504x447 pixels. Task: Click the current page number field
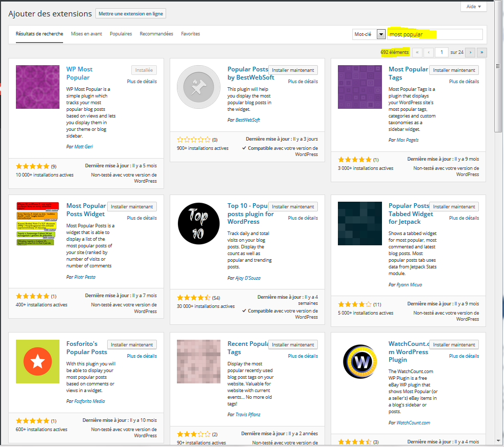tap(441, 52)
